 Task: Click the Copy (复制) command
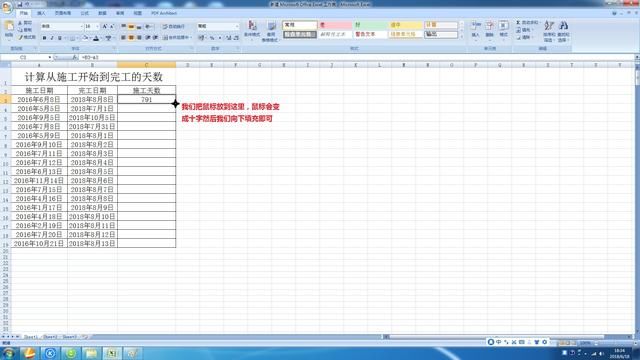[25, 30]
